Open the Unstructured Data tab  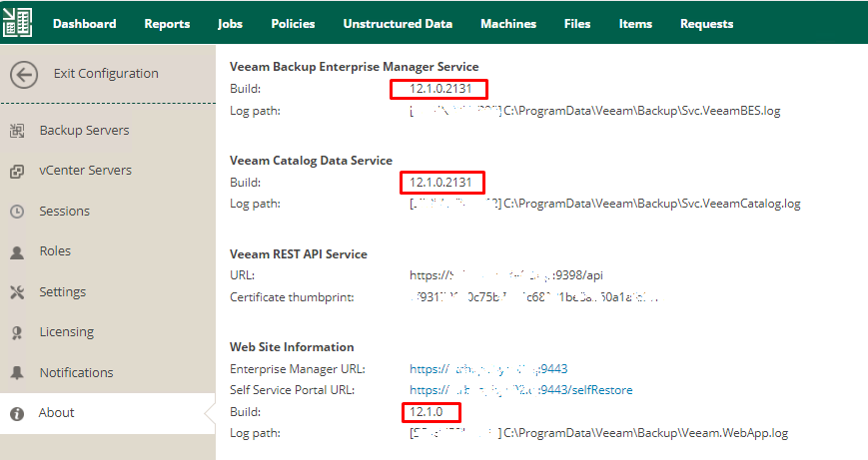tap(398, 24)
